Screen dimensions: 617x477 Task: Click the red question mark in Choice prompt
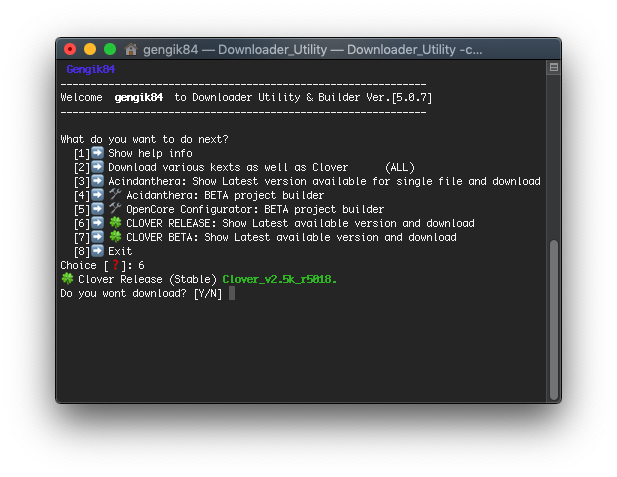(x=115, y=265)
